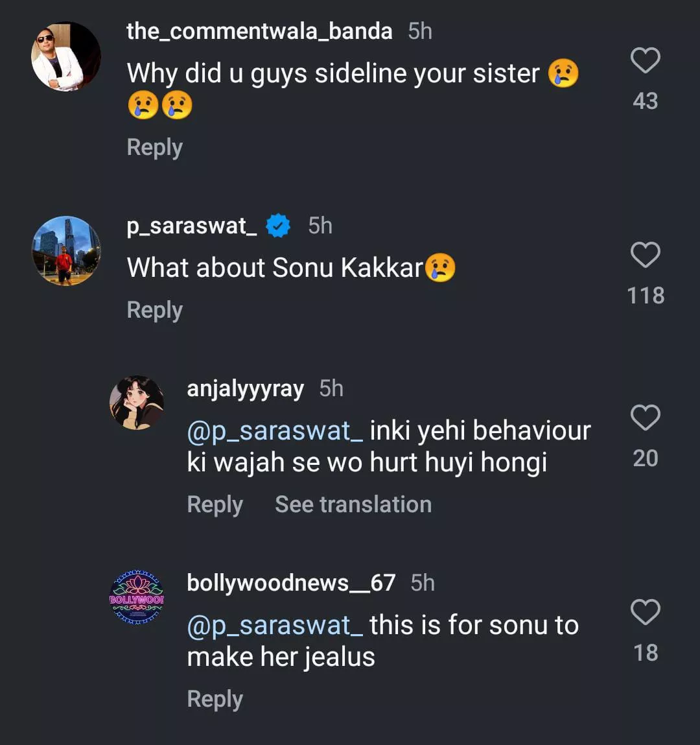Like bollywoodnews__67's reply via heart icon
Screen dimensions: 700x745
click(x=645, y=613)
